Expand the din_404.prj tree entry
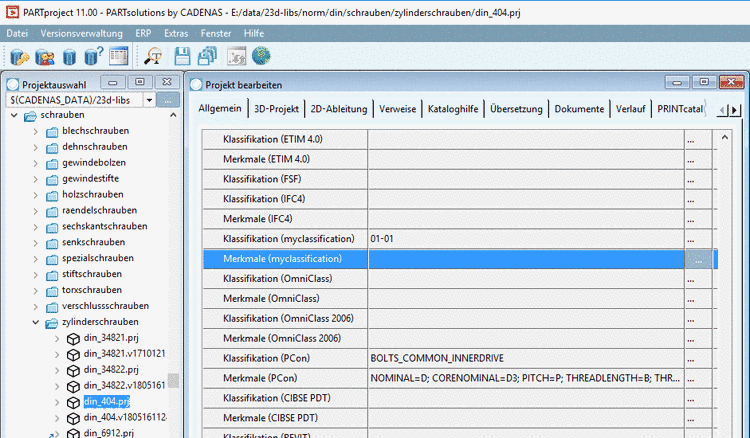The image size is (750, 438). tap(57, 402)
